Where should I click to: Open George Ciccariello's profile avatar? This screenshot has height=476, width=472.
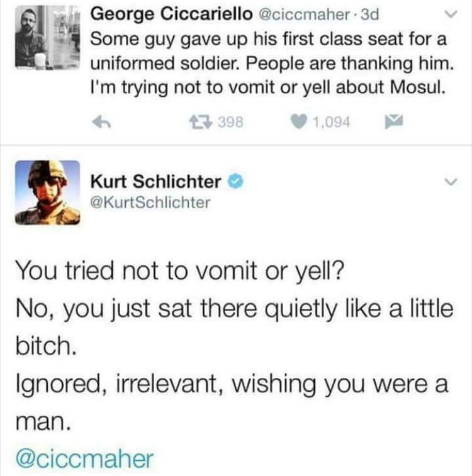[47, 37]
